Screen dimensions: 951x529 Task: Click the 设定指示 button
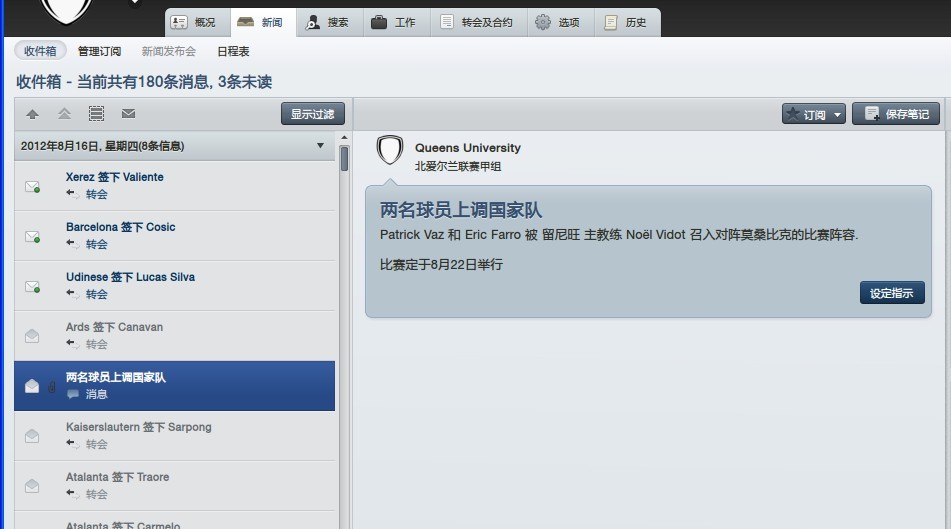click(892, 293)
